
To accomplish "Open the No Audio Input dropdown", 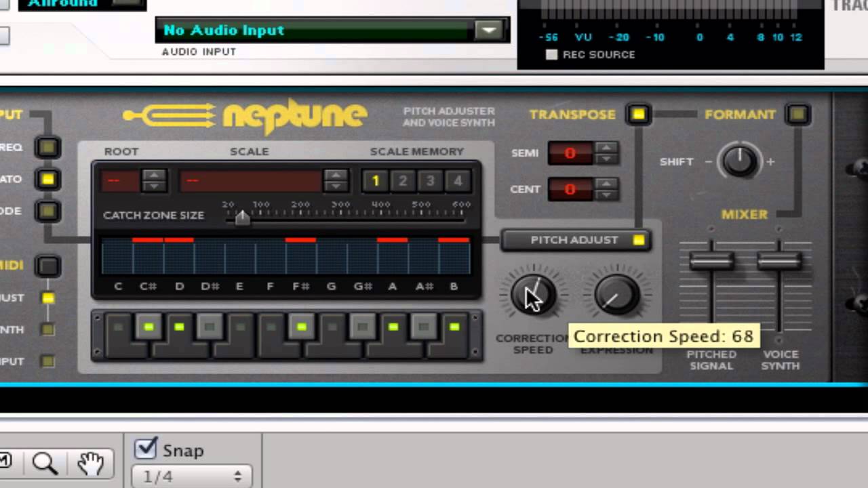I will 489,30.
